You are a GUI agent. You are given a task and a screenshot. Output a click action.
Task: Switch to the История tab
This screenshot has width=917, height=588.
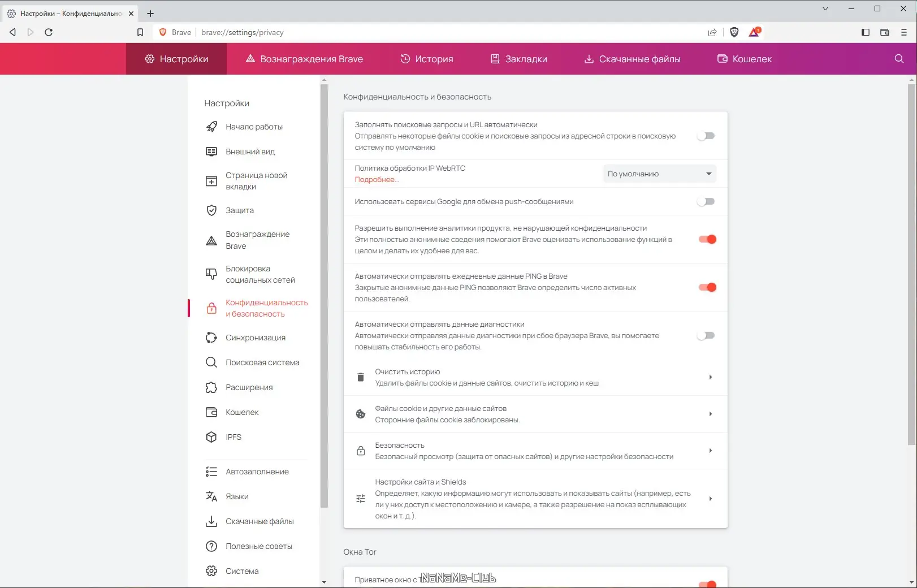click(x=427, y=58)
